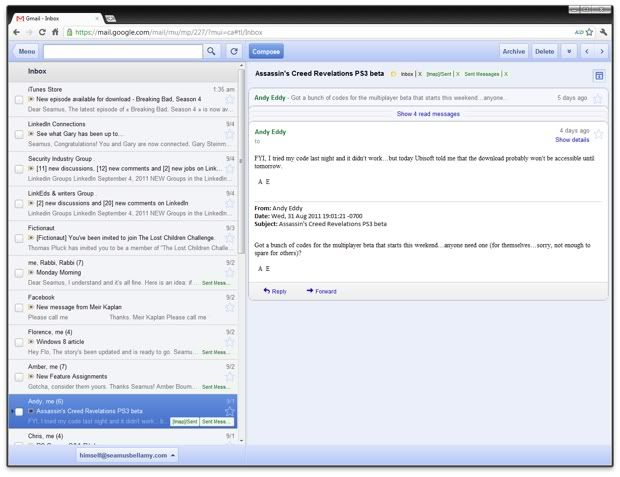The width and height of the screenshot is (620, 477).
Task: Star the LinkEds & writers Group message
Action: tap(229, 204)
